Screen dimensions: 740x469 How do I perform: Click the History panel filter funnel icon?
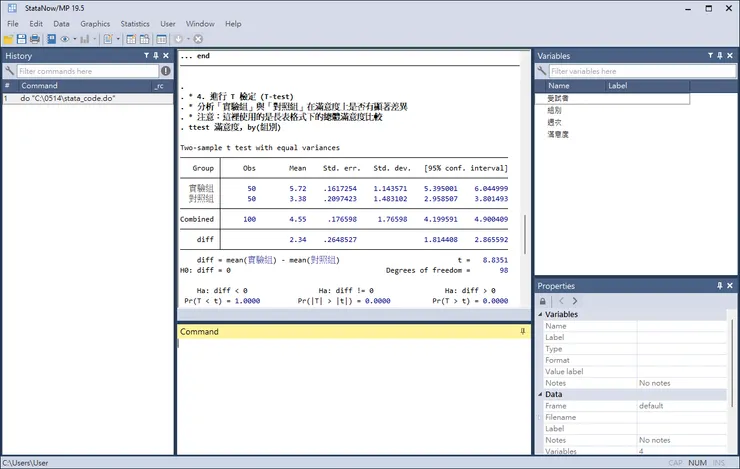click(x=146, y=56)
